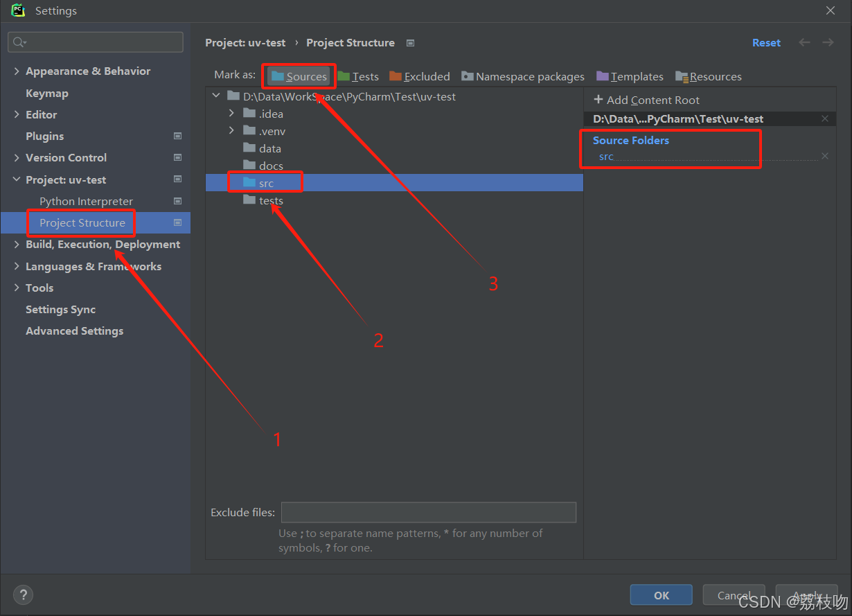Click the Apply button
The image size is (852, 616).
pos(806,595)
